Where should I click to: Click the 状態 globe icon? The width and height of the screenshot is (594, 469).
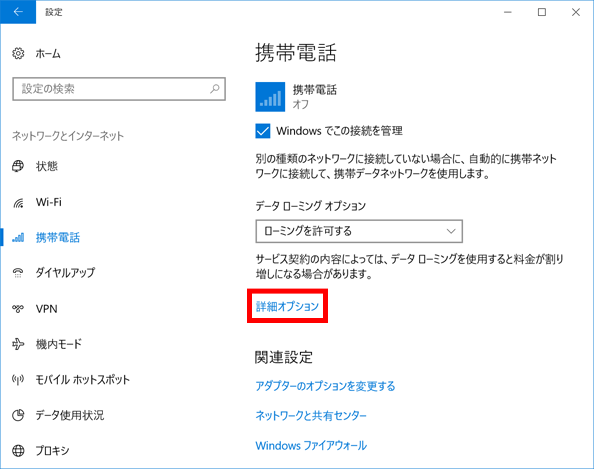click(18, 166)
